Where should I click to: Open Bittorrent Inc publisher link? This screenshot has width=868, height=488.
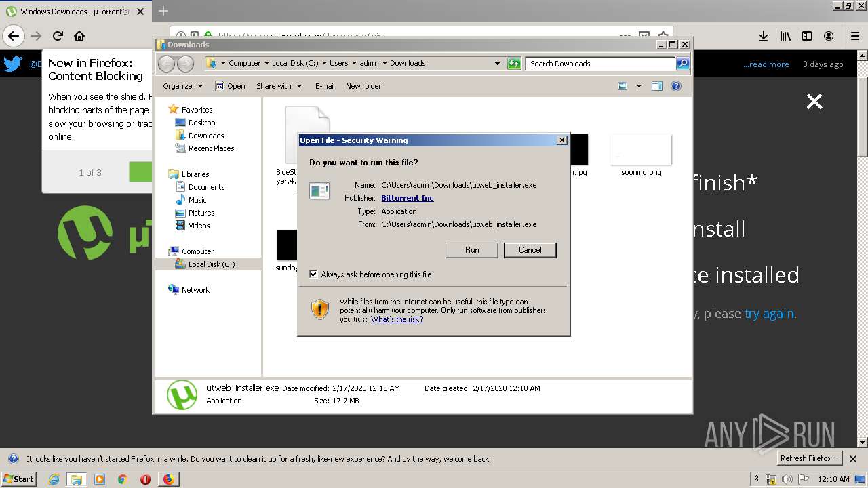(x=408, y=198)
